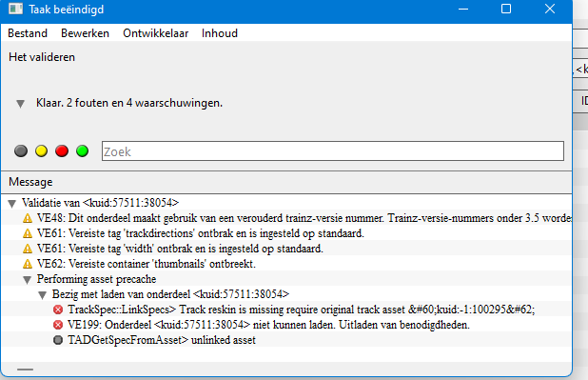The height and width of the screenshot is (380, 588).
Task: Toggle the red errors filter dot
Action: click(62, 150)
